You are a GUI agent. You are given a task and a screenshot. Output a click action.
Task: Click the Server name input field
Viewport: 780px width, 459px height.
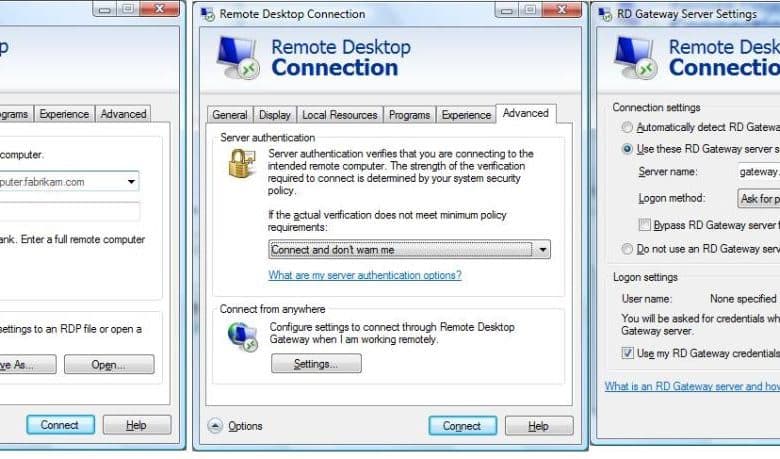tap(759, 172)
